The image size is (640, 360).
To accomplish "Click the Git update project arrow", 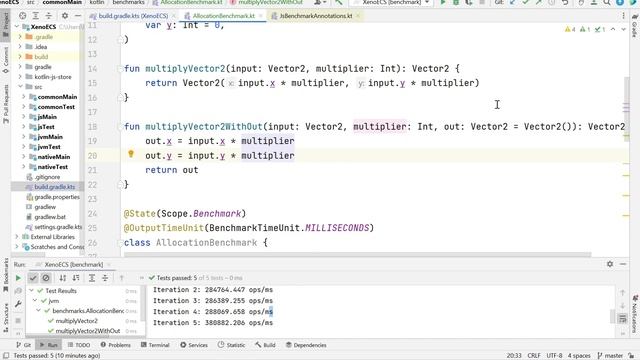I will point(512,2).
